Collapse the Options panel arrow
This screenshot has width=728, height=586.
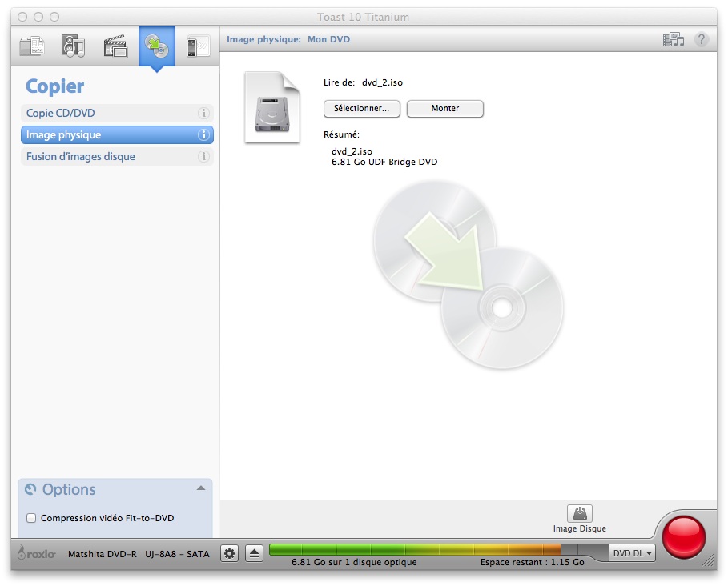pyautogui.click(x=201, y=488)
